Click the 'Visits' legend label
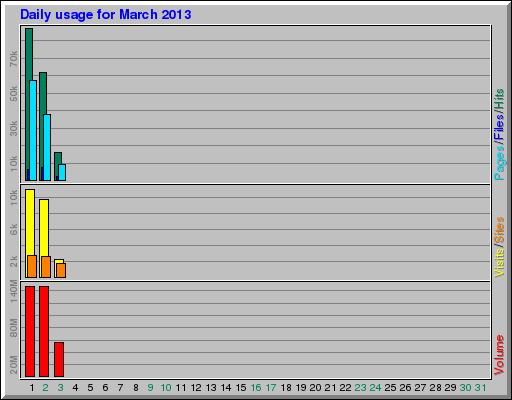 (x=499, y=263)
